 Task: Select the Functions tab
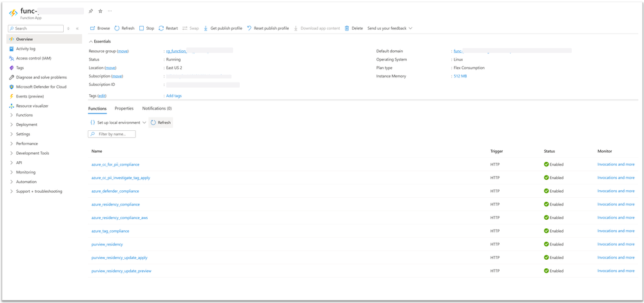pyautogui.click(x=97, y=108)
